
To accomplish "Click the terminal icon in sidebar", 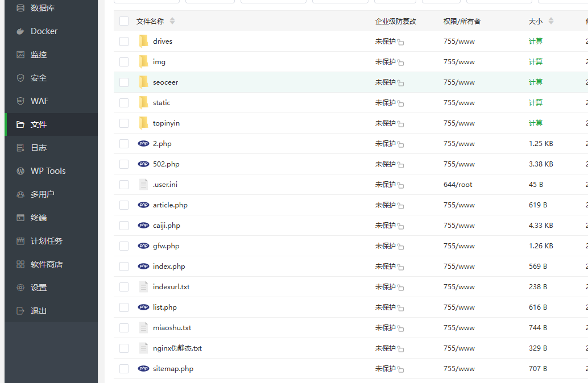I will 20,218.
